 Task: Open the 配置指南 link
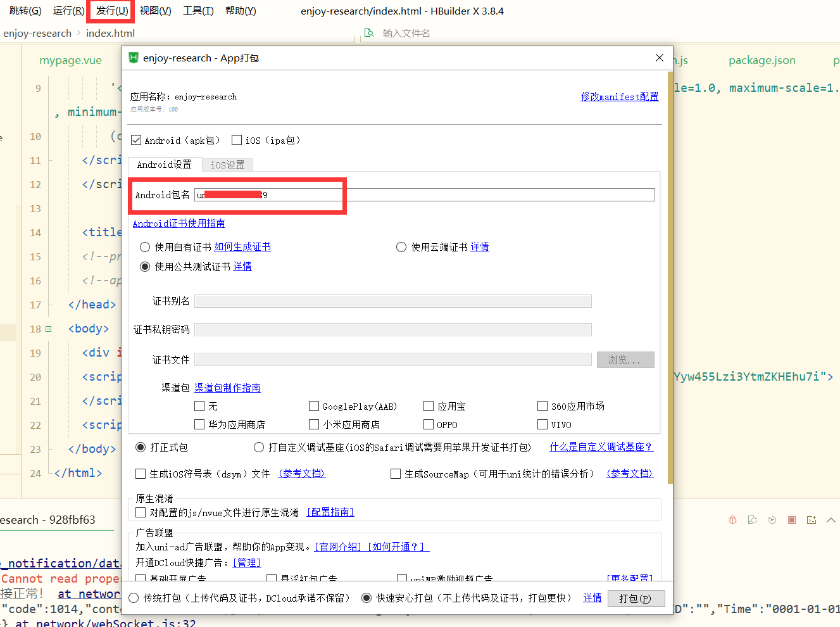330,512
